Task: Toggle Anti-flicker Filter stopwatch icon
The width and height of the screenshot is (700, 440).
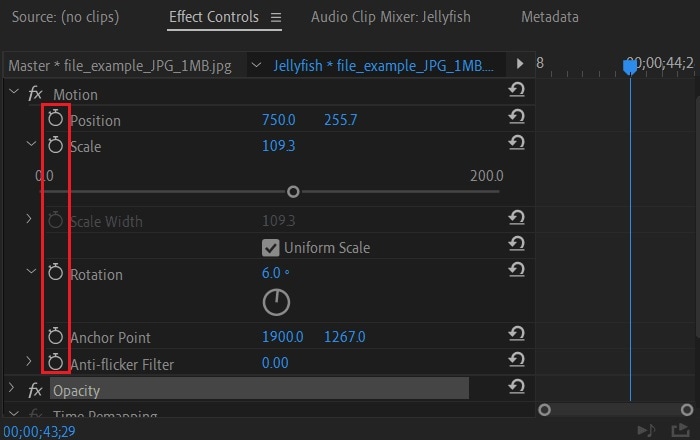Action: [x=56, y=363]
